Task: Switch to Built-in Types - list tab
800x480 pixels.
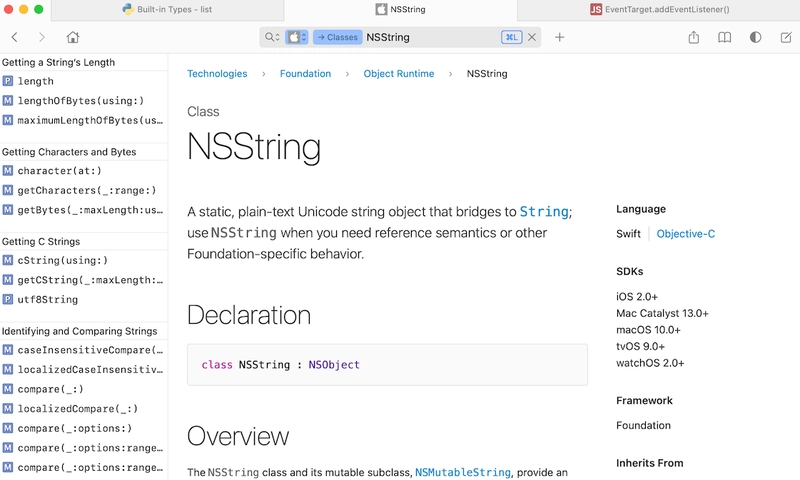Action: [167, 9]
